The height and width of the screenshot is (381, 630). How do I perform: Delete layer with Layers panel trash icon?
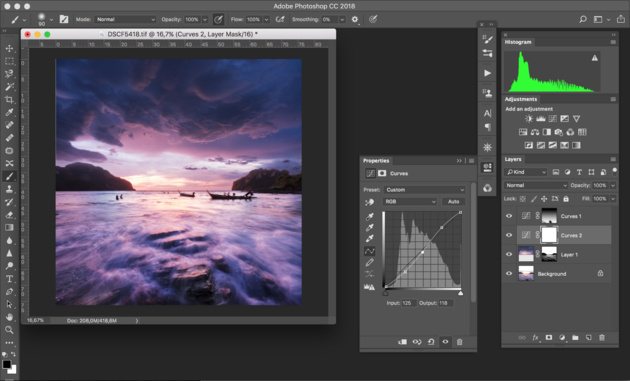coord(601,338)
